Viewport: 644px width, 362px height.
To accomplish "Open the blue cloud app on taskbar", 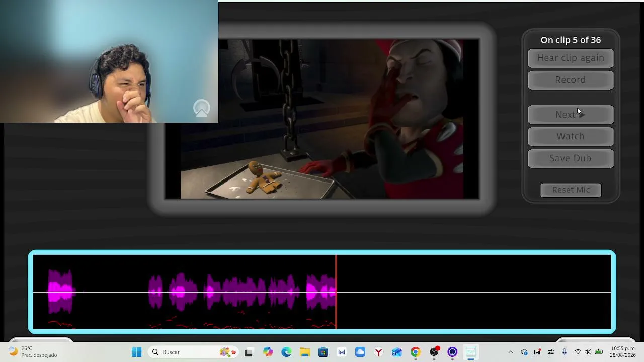I will tap(360, 352).
